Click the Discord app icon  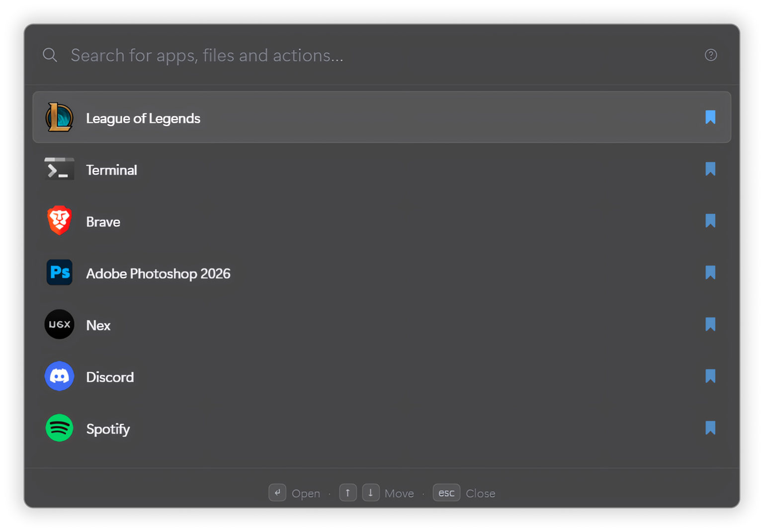click(59, 376)
